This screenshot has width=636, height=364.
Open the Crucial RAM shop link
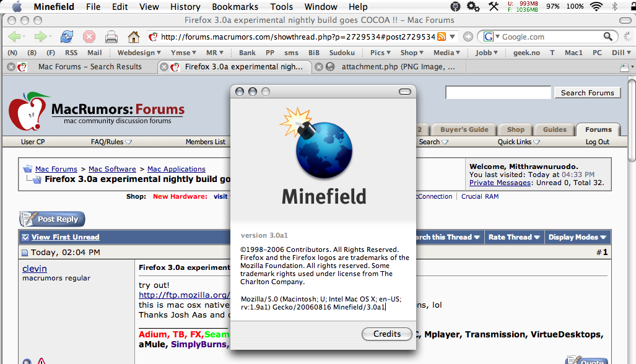click(480, 197)
